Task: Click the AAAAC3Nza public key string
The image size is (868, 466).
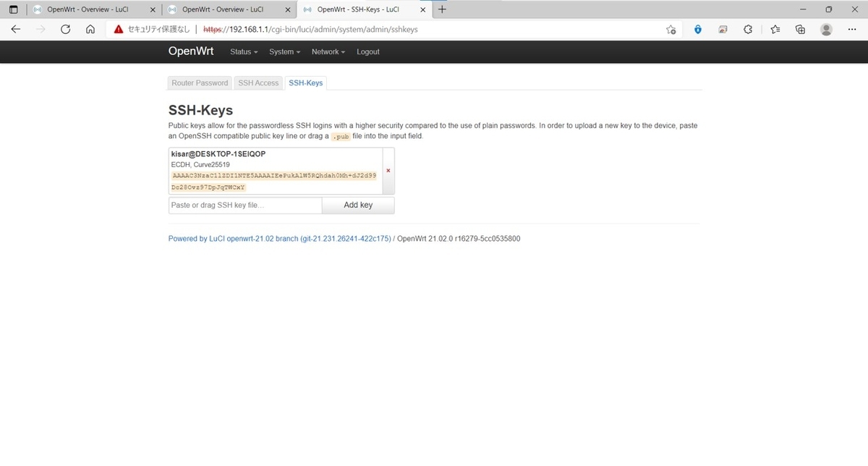Action: 273,181
